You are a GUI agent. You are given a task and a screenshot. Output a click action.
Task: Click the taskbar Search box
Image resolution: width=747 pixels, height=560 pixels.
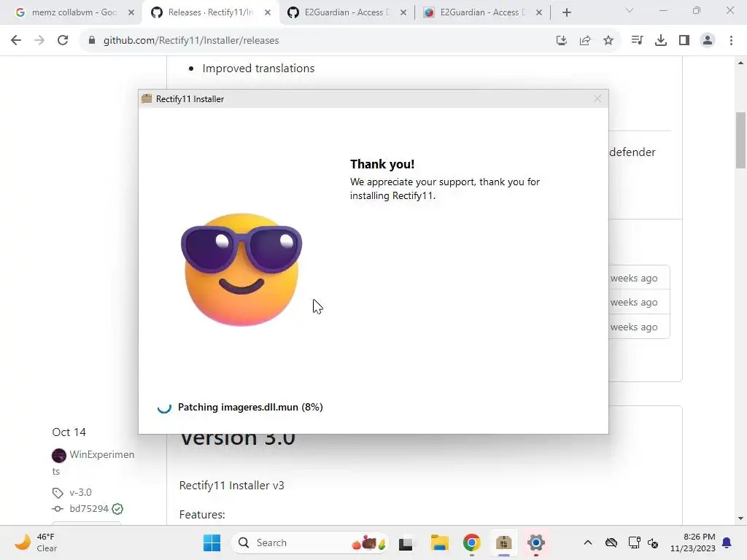point(310,542)
